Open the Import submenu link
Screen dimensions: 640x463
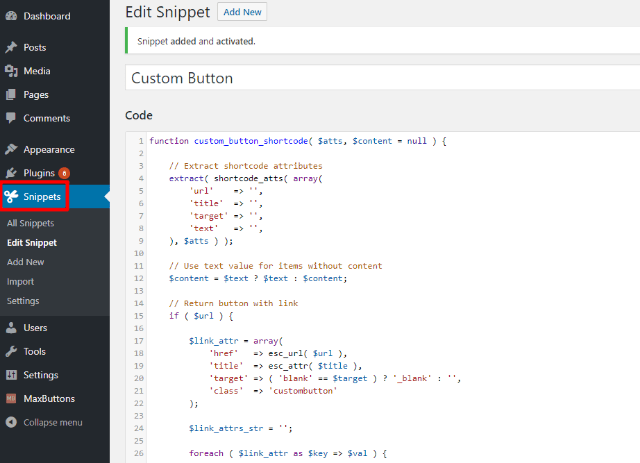[20, 282]
